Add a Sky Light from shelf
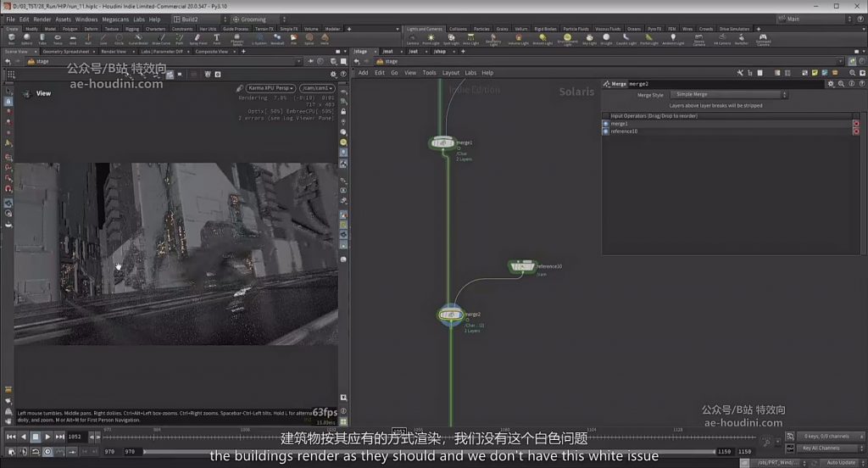Image resolution: width=868 pixels, height=468 pixels. (590, 39)
